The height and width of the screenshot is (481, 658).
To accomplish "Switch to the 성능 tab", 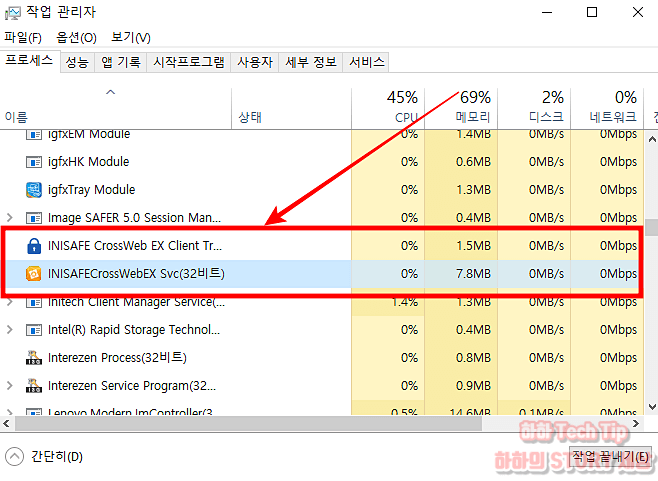I will point(77,63).
